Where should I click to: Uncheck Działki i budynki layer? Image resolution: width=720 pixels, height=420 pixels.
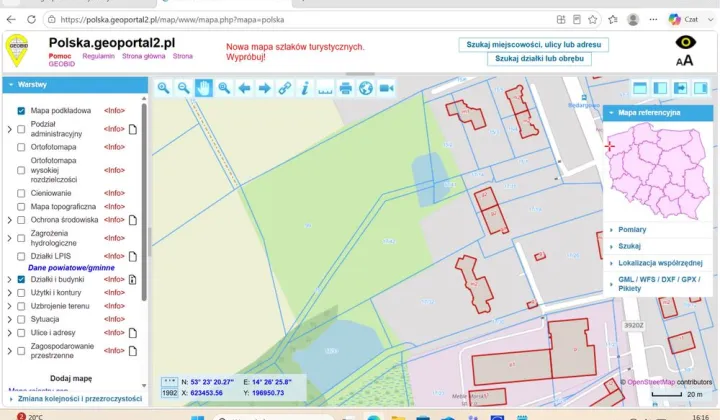[x=21, y=279]
